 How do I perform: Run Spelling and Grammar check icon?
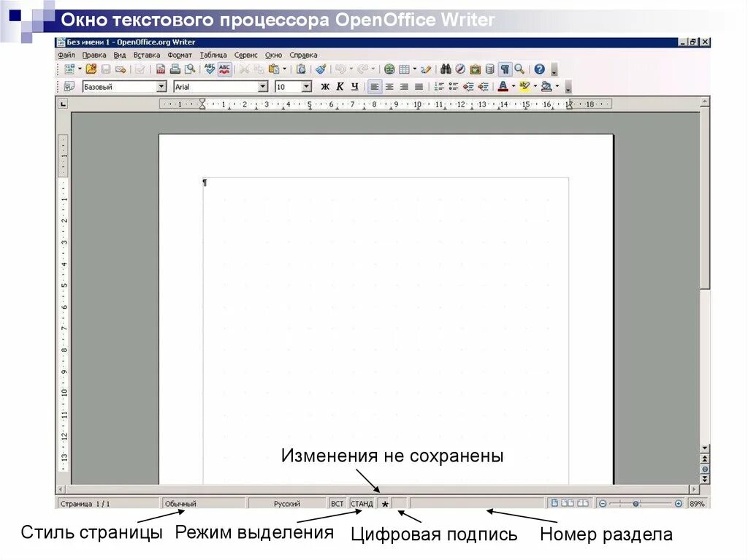(x=210, y=69)
